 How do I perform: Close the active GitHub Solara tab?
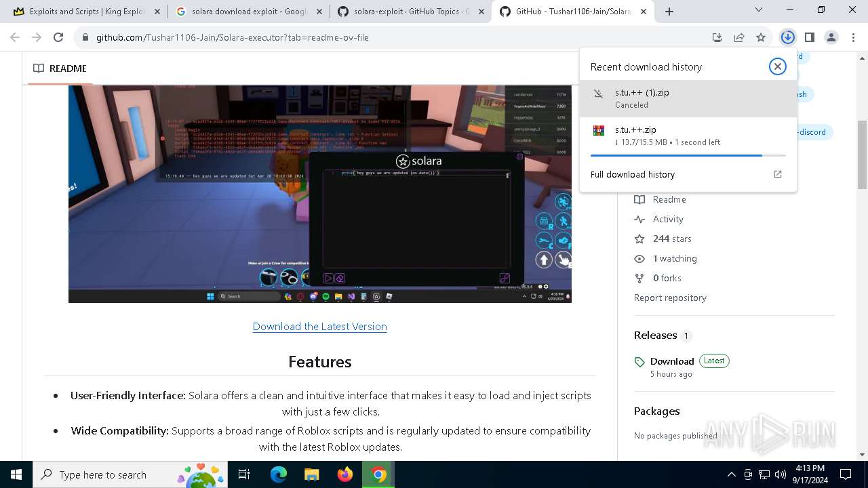pos(644,12)
